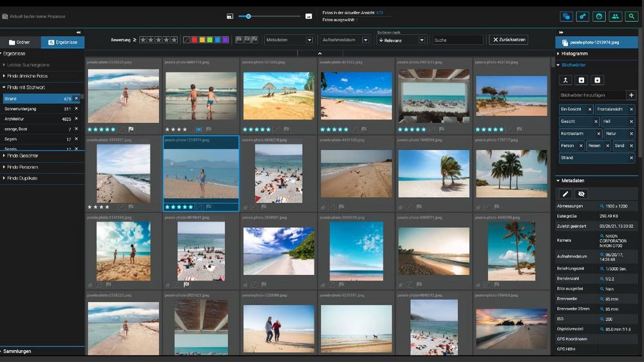Click the keyword hierarchy icon under Stichwörter

tap(566, 80)
